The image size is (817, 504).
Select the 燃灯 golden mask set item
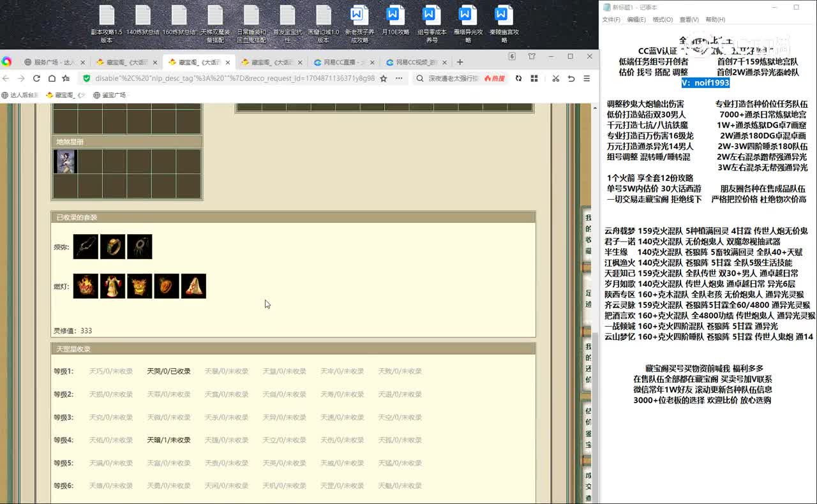tap(140, 286)
